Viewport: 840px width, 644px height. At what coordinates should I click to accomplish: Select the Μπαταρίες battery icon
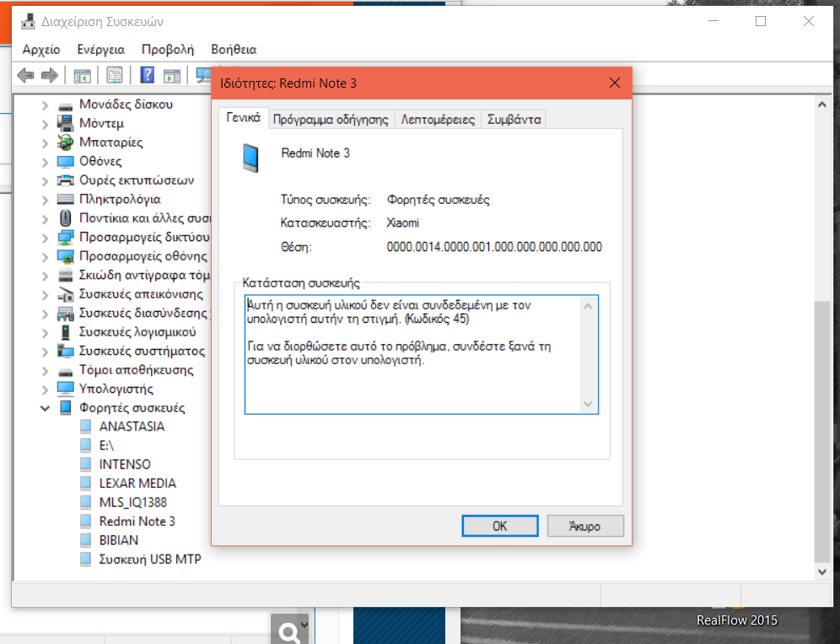65,142
